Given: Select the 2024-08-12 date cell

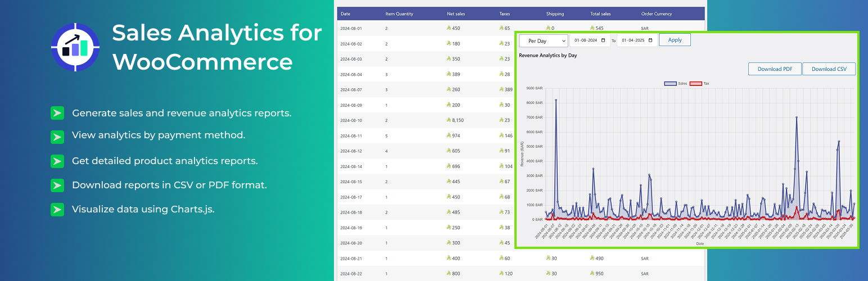Looking at the screenshot, I should coord(351,151).
